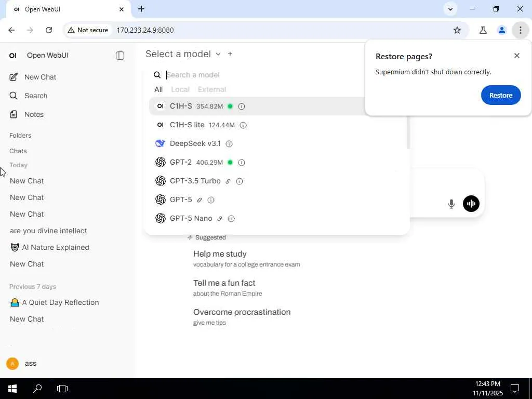This screenshot has height=399, width=532.
Task: Open the are you divine intellect chat
Action: tap(48, 231)
